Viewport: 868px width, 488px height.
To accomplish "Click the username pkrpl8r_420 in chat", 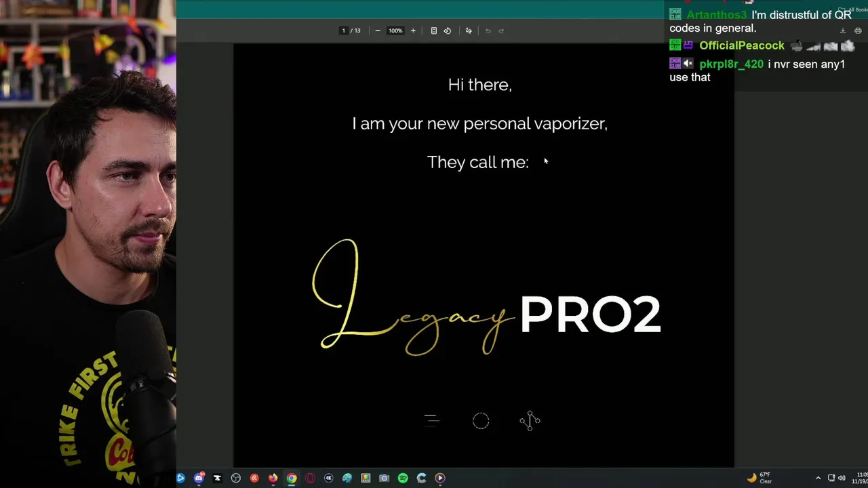I will click(731, 64).
